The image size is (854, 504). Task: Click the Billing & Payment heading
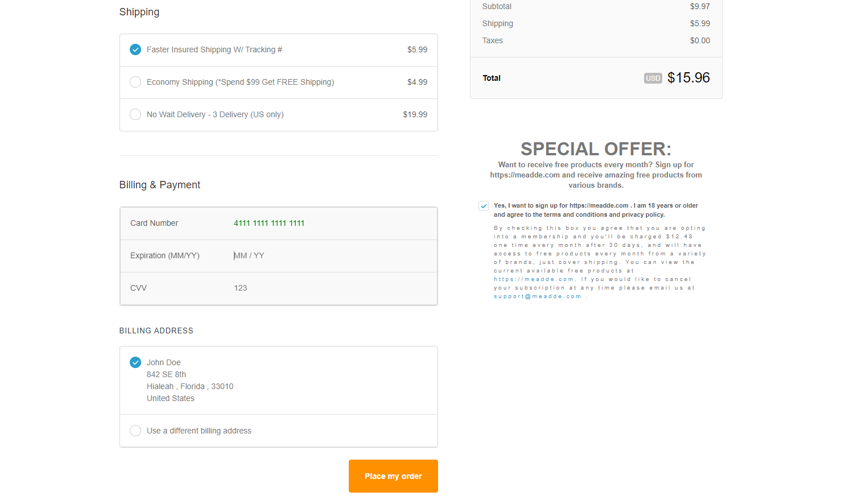point(160,185)
